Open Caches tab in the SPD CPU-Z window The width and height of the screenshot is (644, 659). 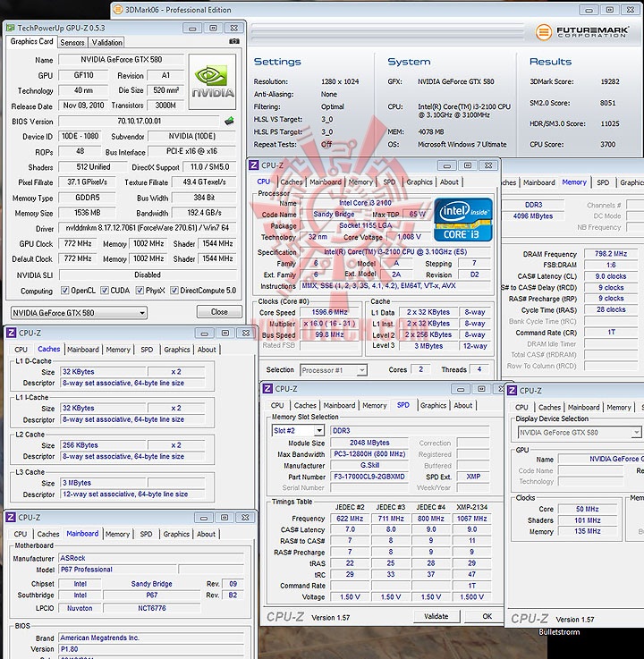(305, 405)
